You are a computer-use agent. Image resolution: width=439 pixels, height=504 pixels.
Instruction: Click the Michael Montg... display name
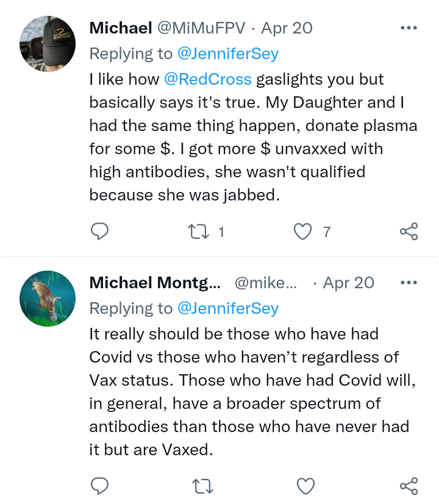[155, 283]
